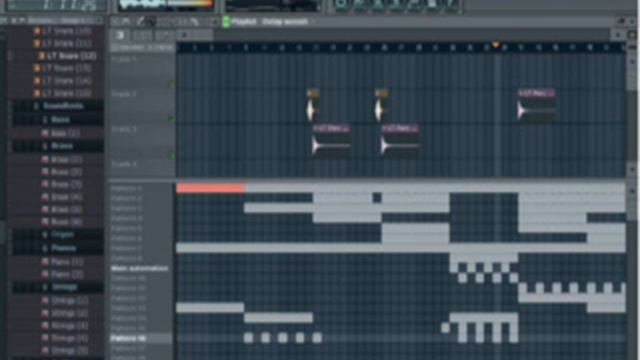Click the Brass (2) instrument icon
The image size is (640, 360).
point(45,172)
